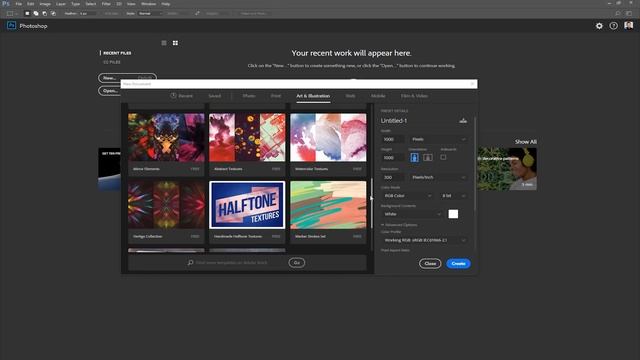Open the workspace switcher icon at top right
The height and width of the screenshot is (360, 640).
tap(629, 13)
